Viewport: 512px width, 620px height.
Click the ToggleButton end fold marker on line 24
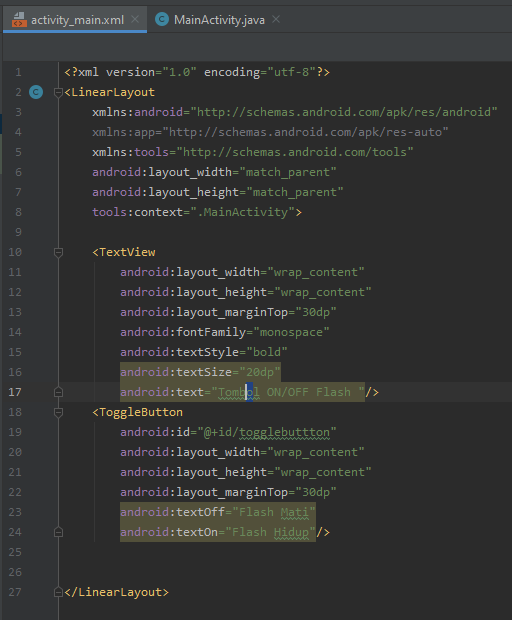[58, 532]
